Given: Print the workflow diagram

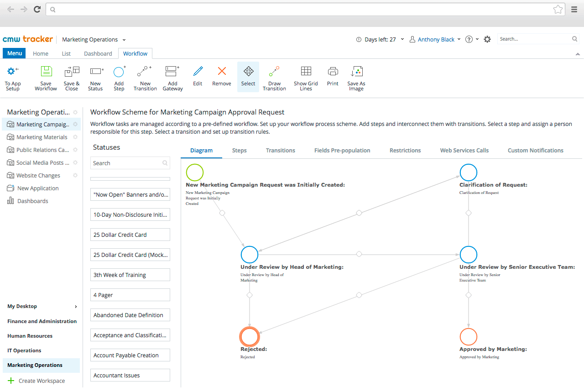Looking at the screenshot, I should point(332,77).
